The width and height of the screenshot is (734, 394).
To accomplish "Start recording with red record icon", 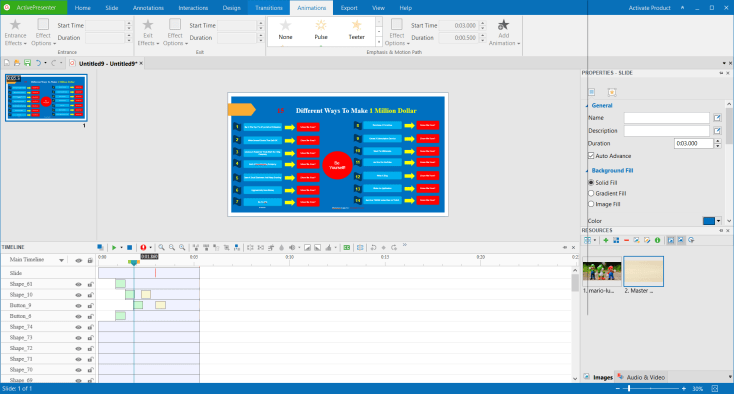I will click(x=143, y=248).
